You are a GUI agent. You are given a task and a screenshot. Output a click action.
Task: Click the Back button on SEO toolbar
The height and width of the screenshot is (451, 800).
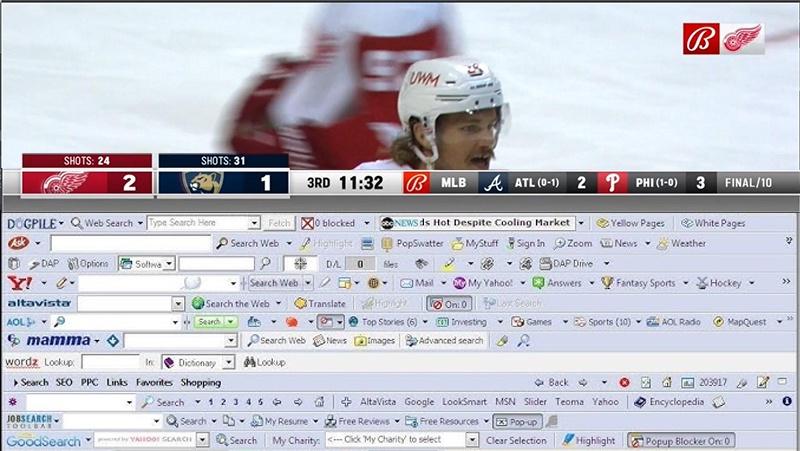552,382
